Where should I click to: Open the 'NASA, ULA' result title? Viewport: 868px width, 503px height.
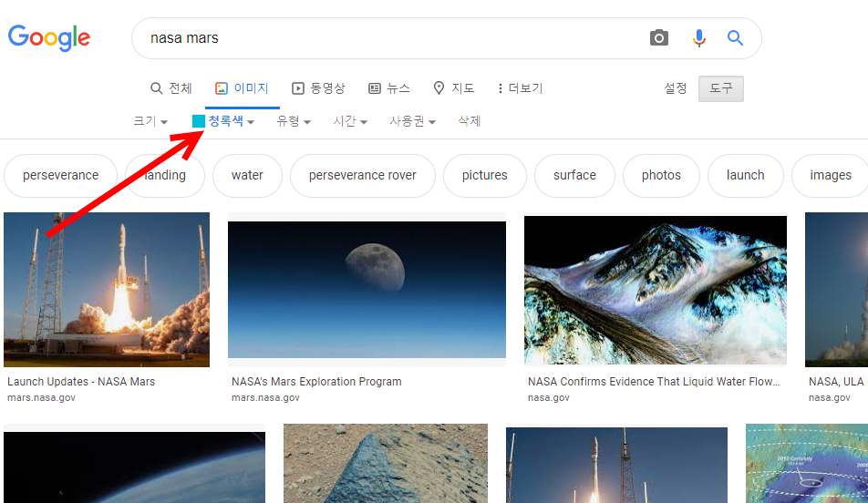click(x=836, y=382)
